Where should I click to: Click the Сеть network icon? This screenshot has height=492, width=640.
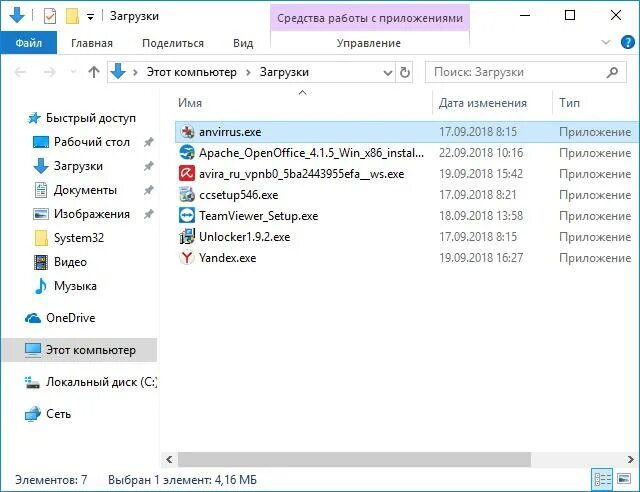[33, 414]
